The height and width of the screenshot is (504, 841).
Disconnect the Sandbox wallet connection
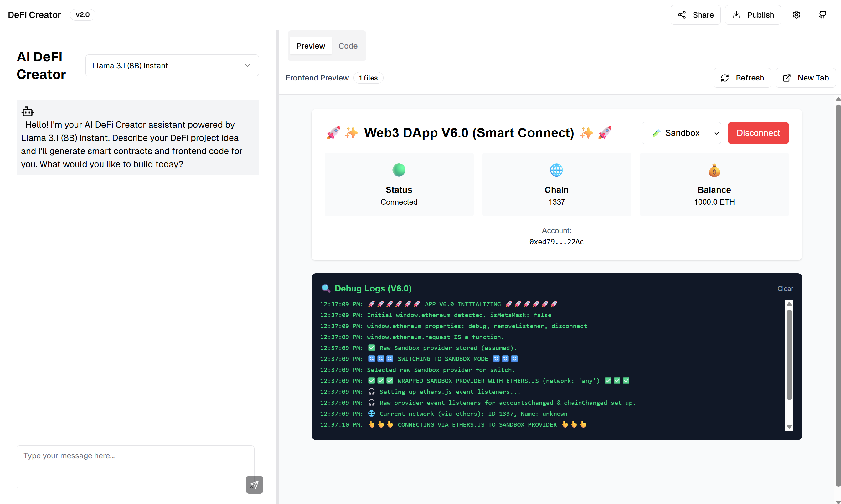click(758, 133)
